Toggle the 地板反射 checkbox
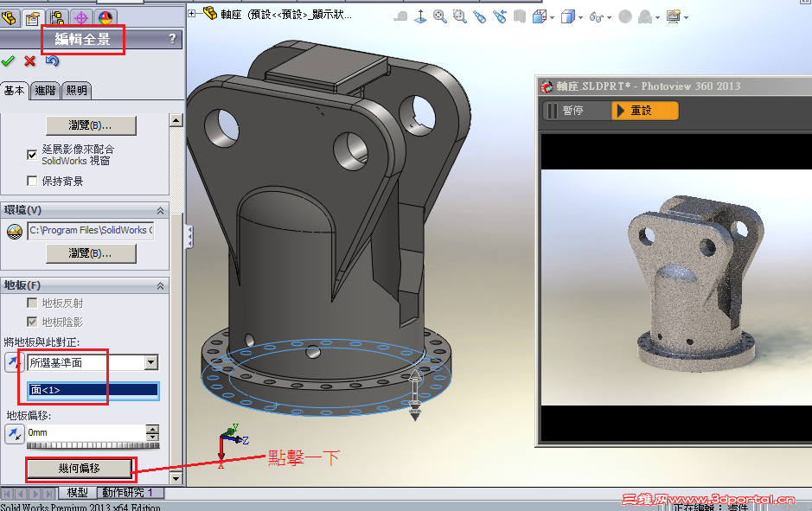The width and height of the screenshot is (812, 511). coord(32,303)
